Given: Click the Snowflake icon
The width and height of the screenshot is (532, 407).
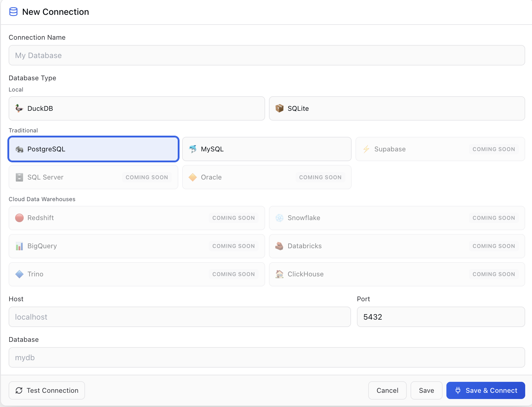Looking at the screenshot, I should [x=279, y=218].
